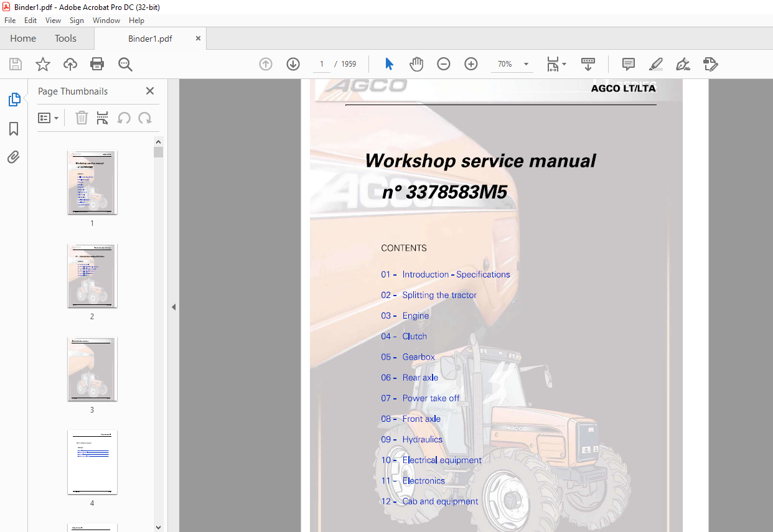Open link 01 - Introduction - Specifications
This screenshot has height=532, width=773.
[x=446, y=274]
